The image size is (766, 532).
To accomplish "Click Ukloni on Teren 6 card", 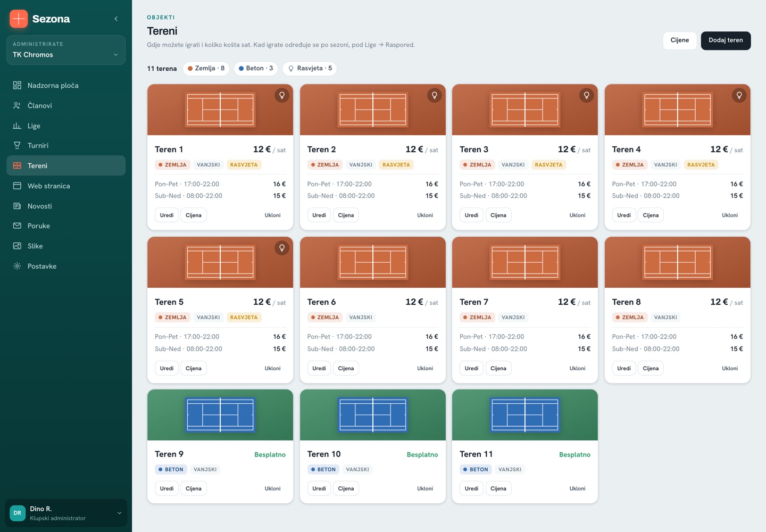I will tap(425, 368).
